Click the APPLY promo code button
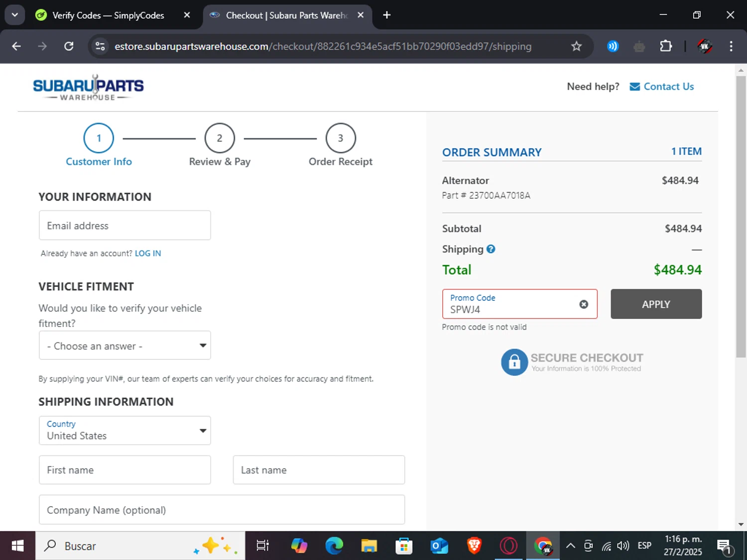Viewport: 747px width, 560px height. [656, 304]
